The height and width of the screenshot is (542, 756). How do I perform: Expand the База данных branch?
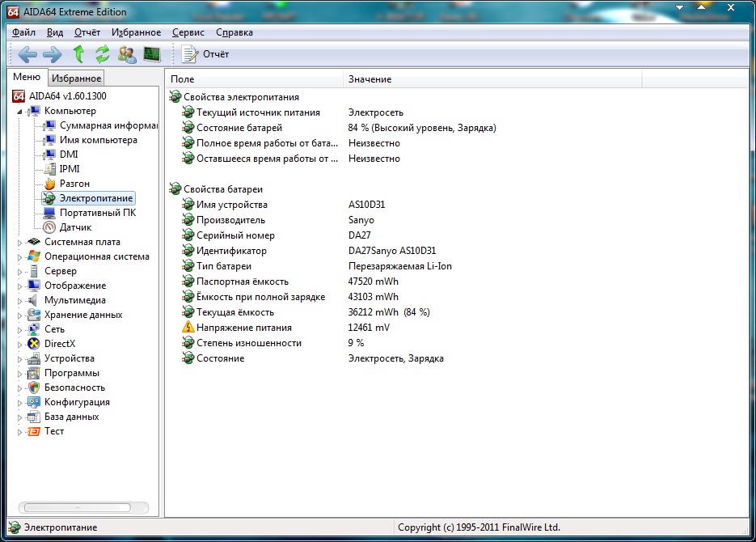19,417
